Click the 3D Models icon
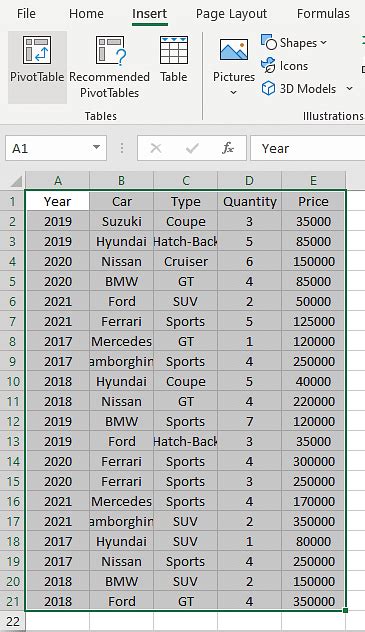The width and height of the screenshot is (365, 632). click(x=268, y=88)
